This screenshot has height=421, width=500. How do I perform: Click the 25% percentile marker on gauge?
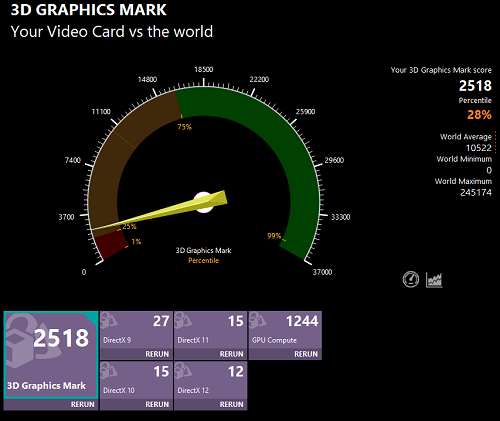pos(129,226)
